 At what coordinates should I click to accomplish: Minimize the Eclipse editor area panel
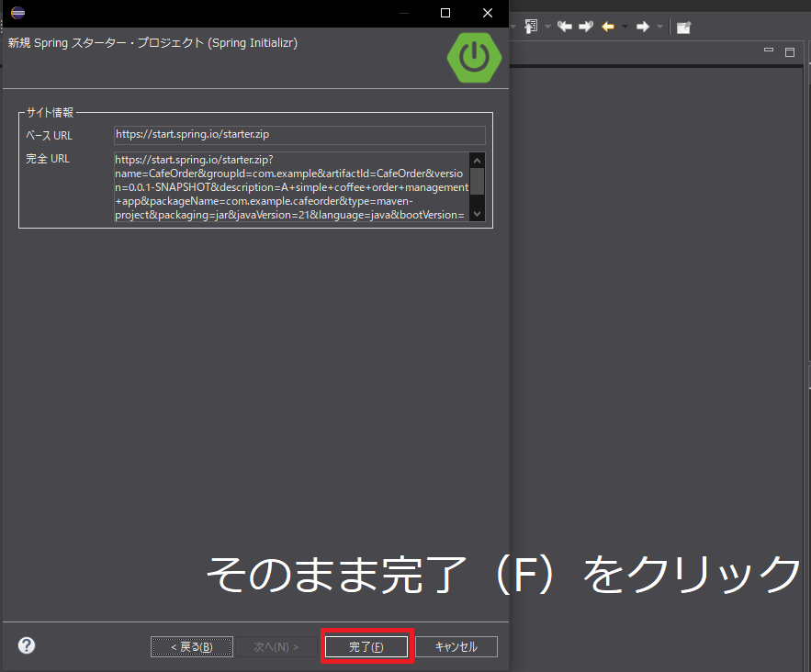point(769,50)
